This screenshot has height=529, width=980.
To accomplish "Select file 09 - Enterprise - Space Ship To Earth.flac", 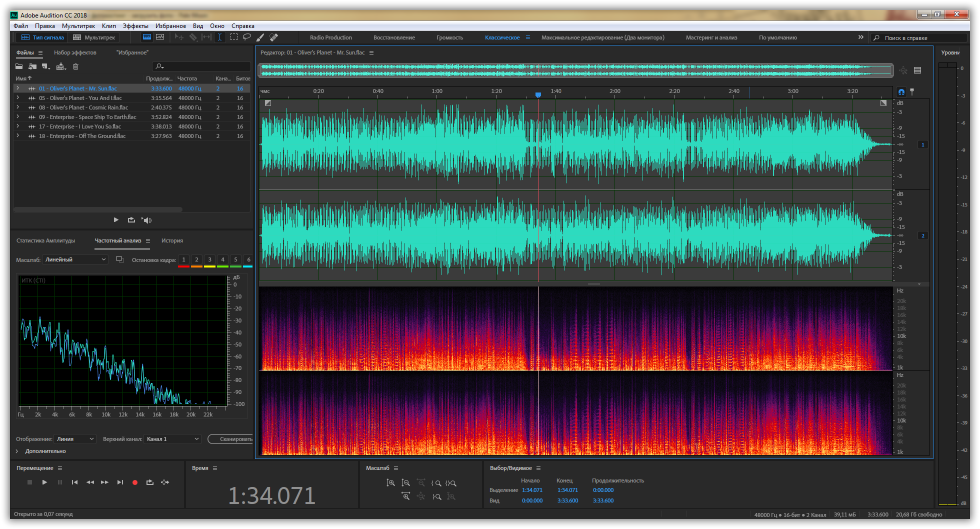I will [87, 117].
